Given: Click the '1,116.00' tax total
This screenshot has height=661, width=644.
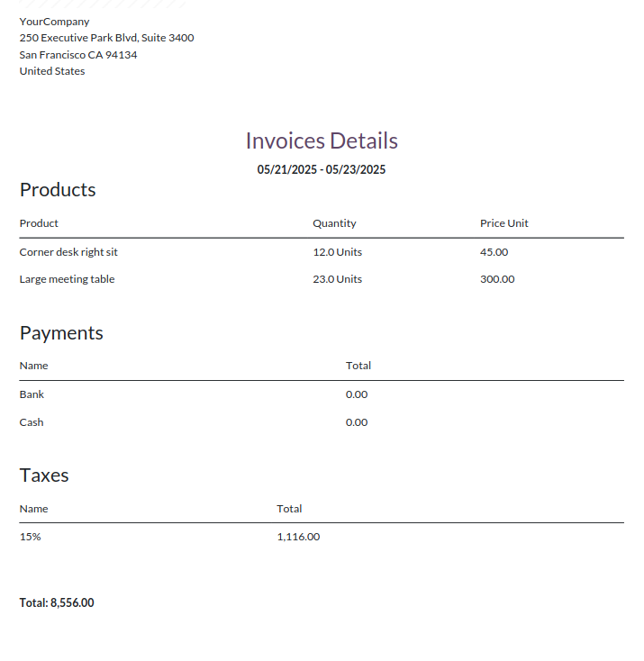Looking at the screenshot, I should (298, 537).
